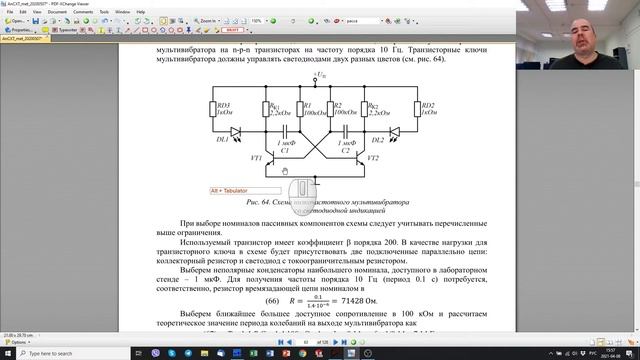The height and width of the screenshot is (360, 640).
Task: Select the Hand tool in toolbar
Action: pos(163,21)
